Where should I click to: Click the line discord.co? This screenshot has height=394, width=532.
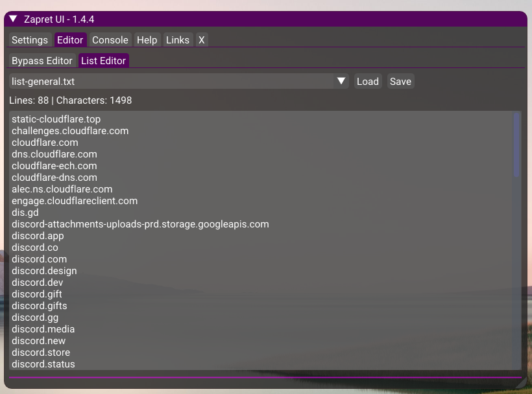pyautogui.click(x=35, y=248)
